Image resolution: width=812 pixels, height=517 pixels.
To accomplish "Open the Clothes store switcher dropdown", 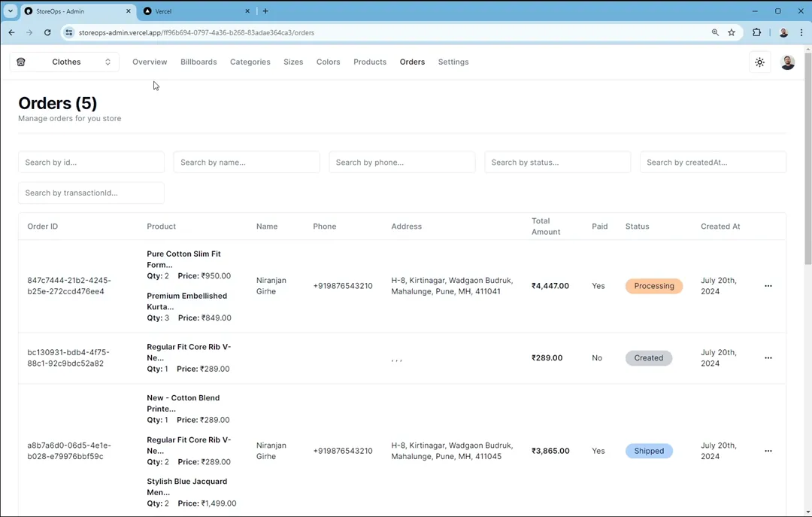I will (64, 62).
